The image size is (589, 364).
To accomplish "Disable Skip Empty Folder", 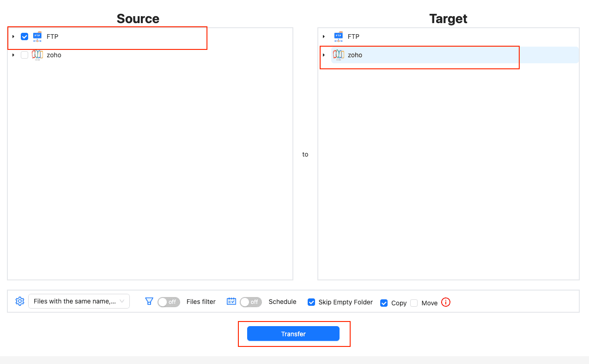I will click(x=311, y=302).
